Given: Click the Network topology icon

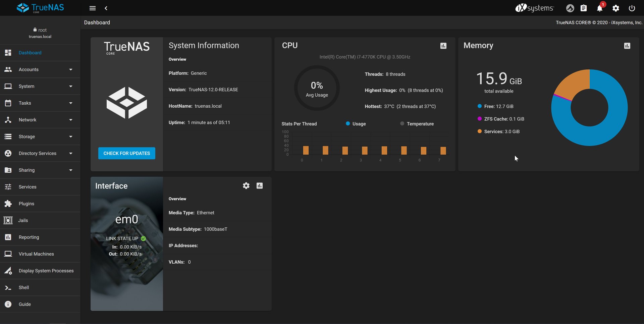Looking at the screenshot, I should tap(8, 120).
